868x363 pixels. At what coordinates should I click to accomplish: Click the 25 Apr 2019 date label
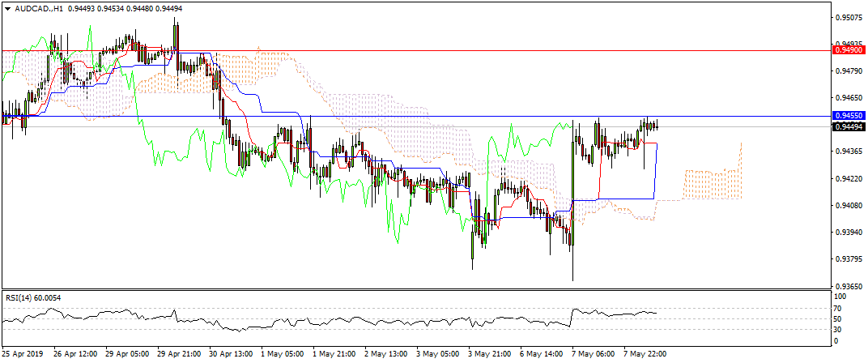(20, 353)
